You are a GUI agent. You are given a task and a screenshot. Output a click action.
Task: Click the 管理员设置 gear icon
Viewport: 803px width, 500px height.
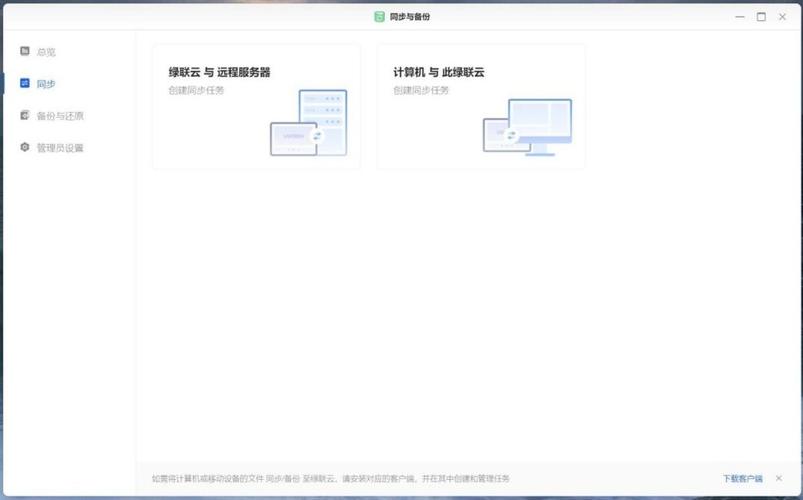pos(25,147)
